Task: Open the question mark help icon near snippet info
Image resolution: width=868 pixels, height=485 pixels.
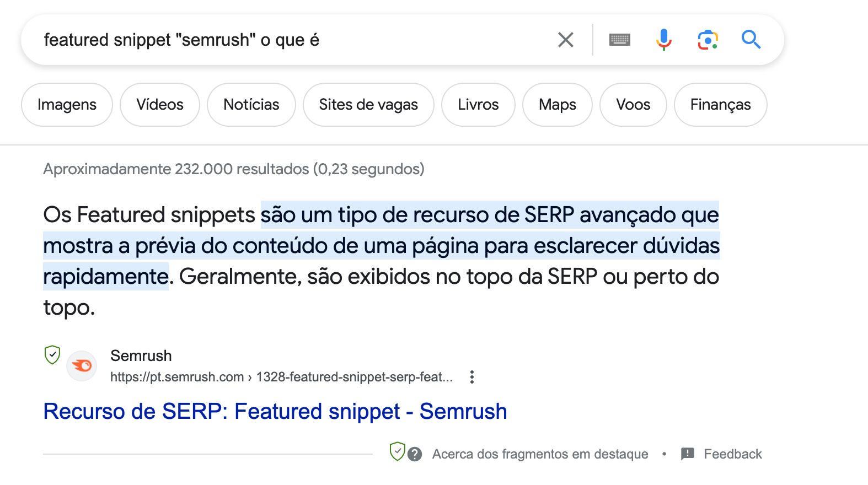Action: (414, 454)
